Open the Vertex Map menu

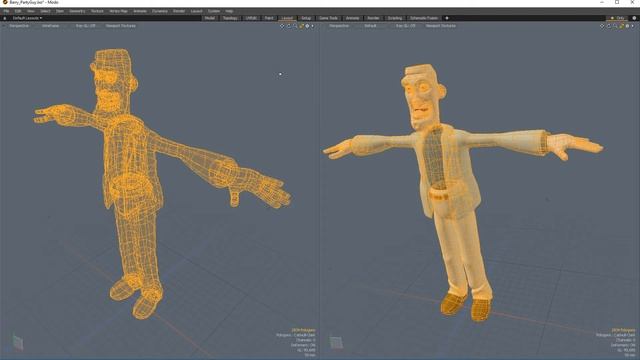click(118, 11)
